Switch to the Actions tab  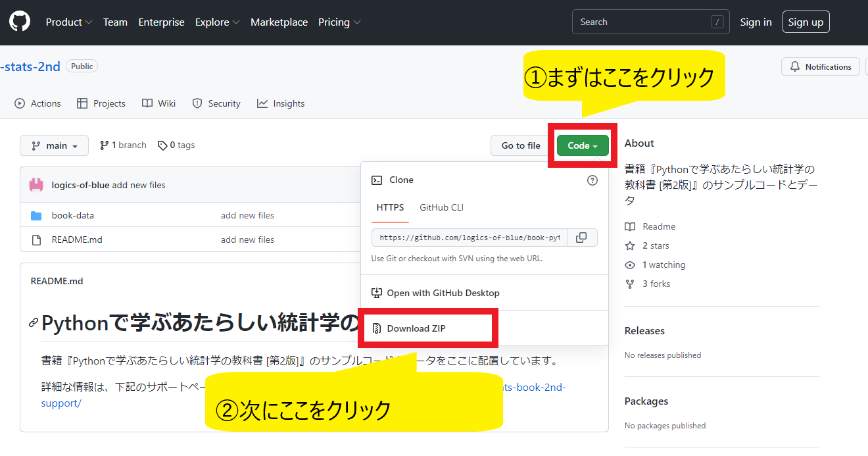click(37, 103)
